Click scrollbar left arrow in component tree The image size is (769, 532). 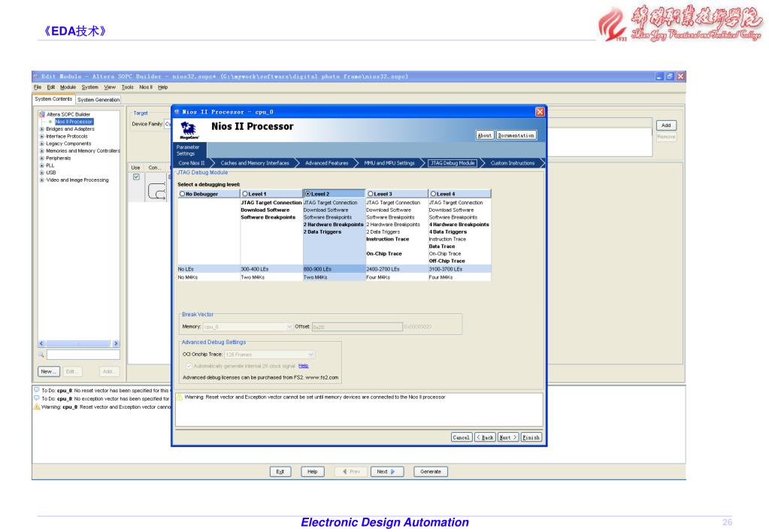click(x=41, y=343)
